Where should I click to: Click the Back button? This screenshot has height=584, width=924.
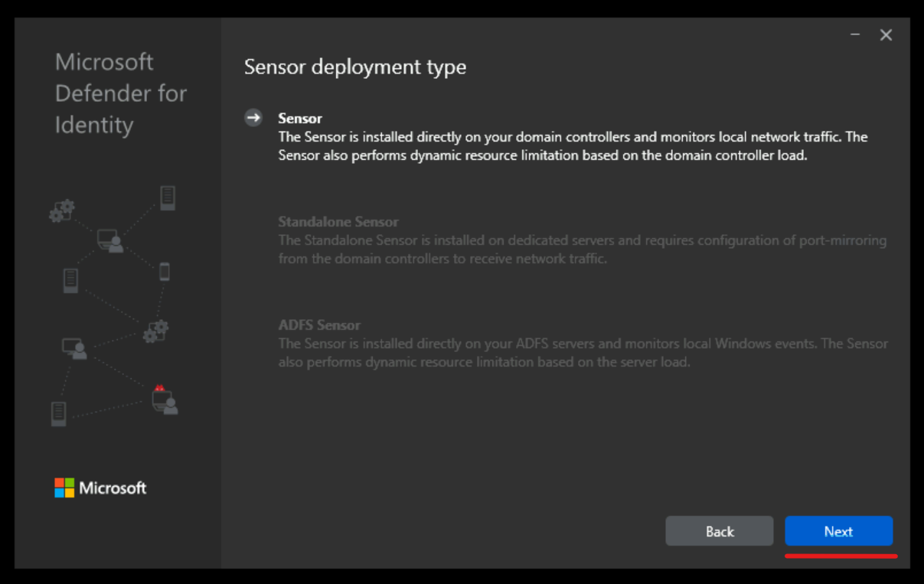[719, 530]
